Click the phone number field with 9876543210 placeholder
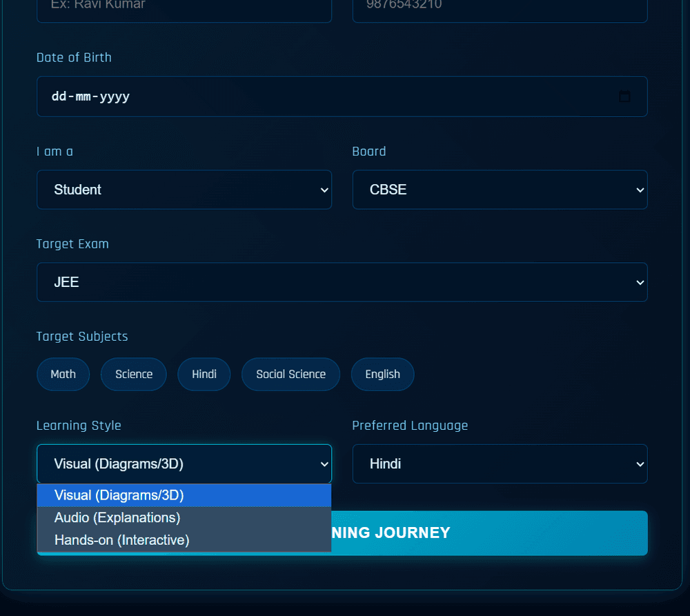The width and height of the screenshot is (690, 616). pos(500,7)
